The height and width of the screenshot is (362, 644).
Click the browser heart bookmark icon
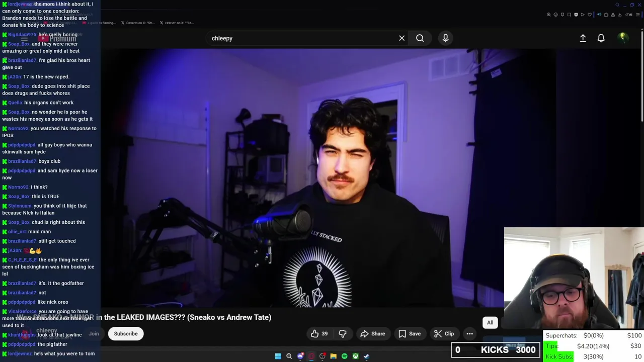(590, 15)
